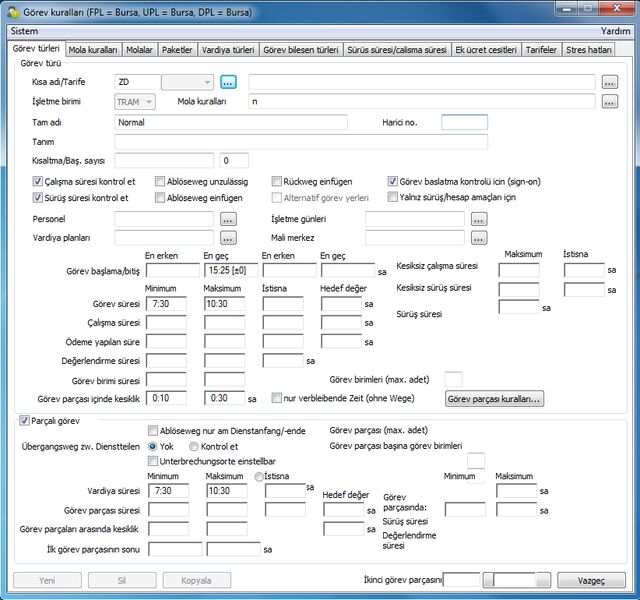Click Görev parçası içinde kesiklik 0:10 field
This screenshot has height=600, width=640.
coord(167,398)
